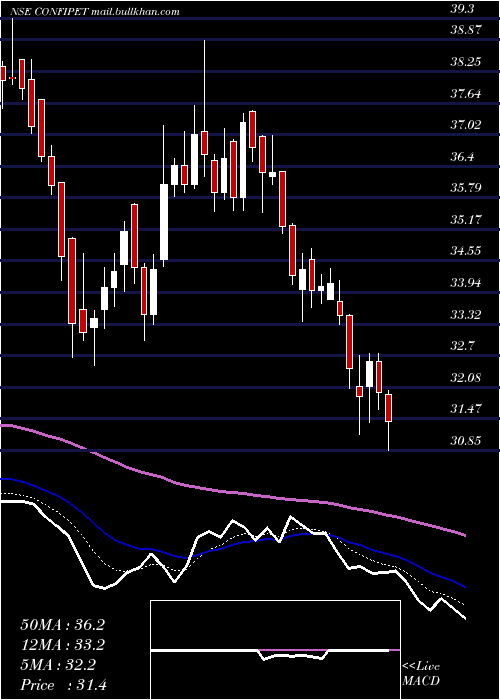
Task: Click the <<Live MACD label
Action: 421,674
